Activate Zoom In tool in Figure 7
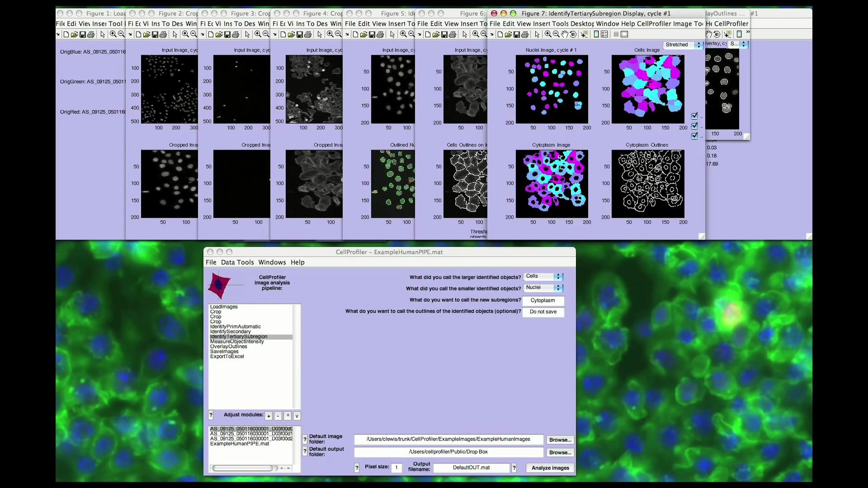This screenshot has width=868, height=488. pyautogui.click(x=548, y=34)
